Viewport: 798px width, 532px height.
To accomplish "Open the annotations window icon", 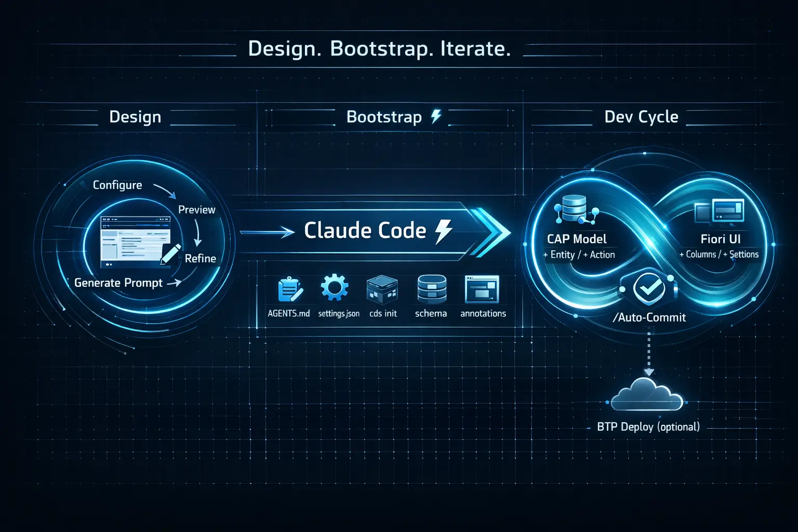I will [x=482, y=289].
